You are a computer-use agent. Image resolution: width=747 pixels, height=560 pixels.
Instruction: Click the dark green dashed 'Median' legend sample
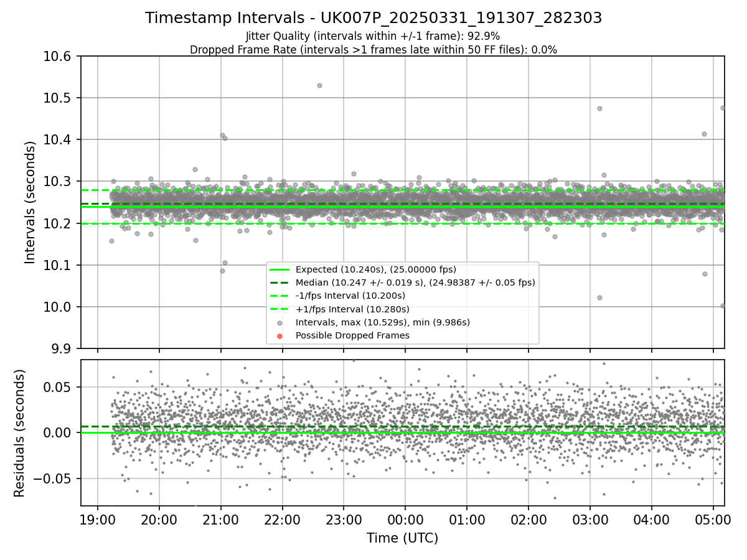(x=280, y=282)
